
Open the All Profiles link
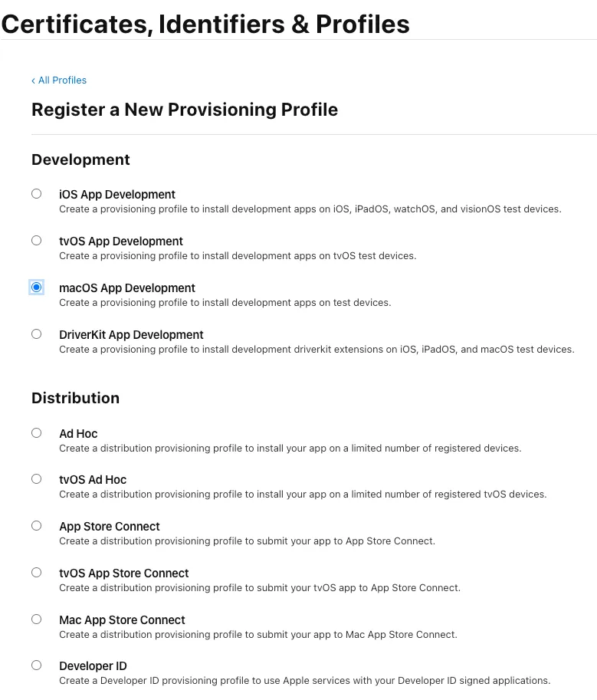click(x=62, y=80)
